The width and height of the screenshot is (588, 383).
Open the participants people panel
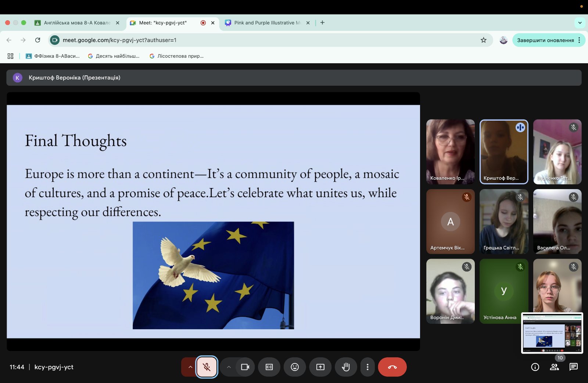pos(554,367)
